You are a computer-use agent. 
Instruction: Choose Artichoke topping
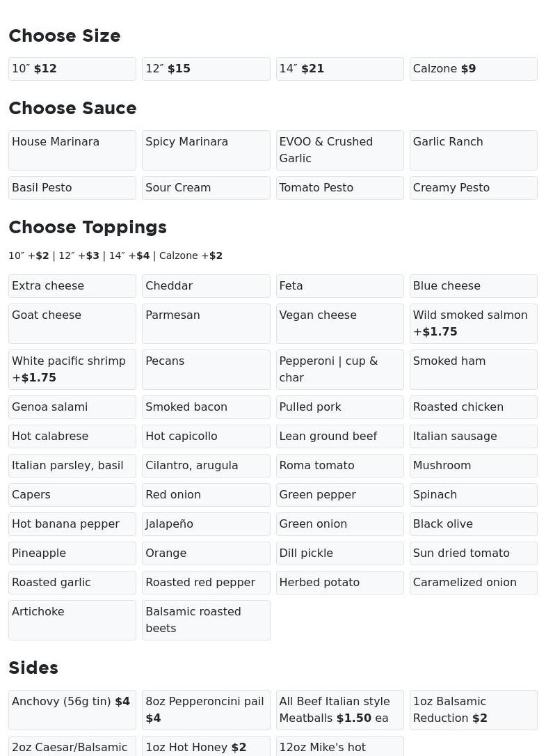click(72, 620)
